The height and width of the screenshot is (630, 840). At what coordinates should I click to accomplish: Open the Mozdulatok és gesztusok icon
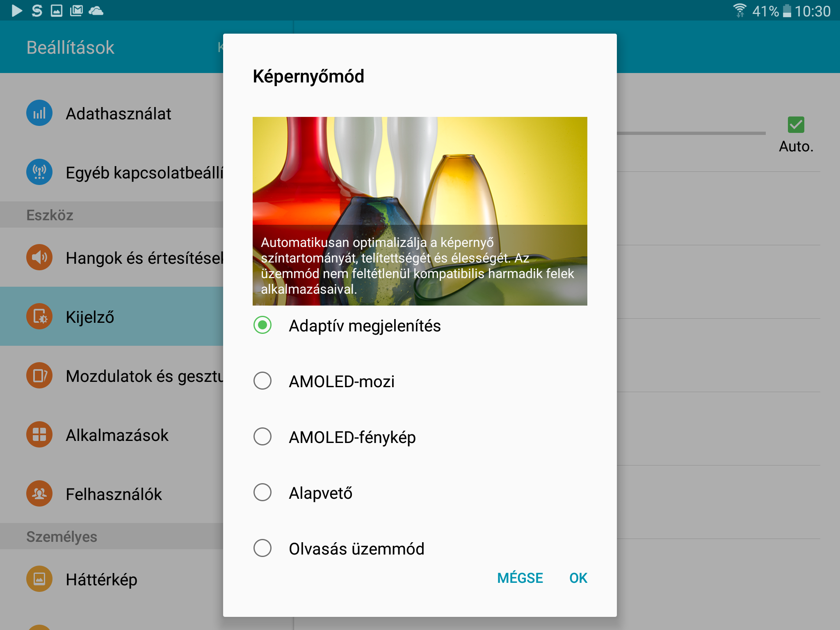tap(39, 376)
